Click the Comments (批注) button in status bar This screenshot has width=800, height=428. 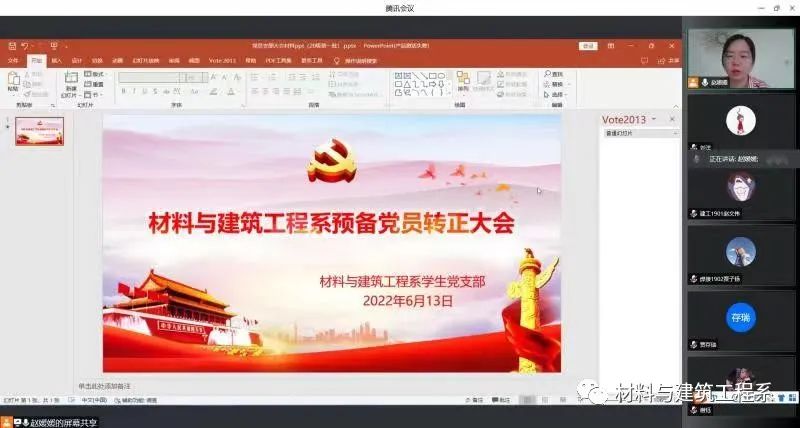[x=501, y=400]
